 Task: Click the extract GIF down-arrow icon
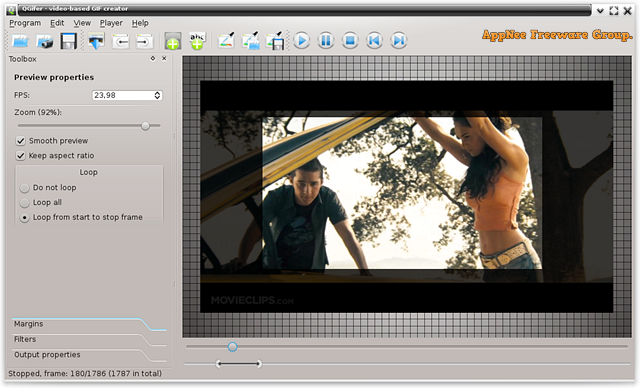[x=96, y=41]
